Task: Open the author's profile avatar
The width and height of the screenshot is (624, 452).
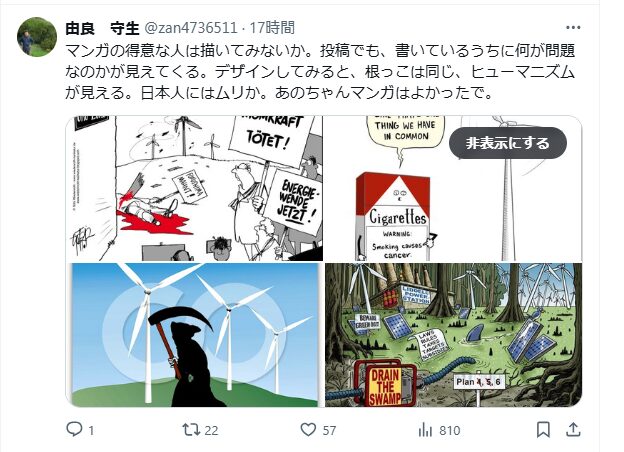Action: (37, 37)
